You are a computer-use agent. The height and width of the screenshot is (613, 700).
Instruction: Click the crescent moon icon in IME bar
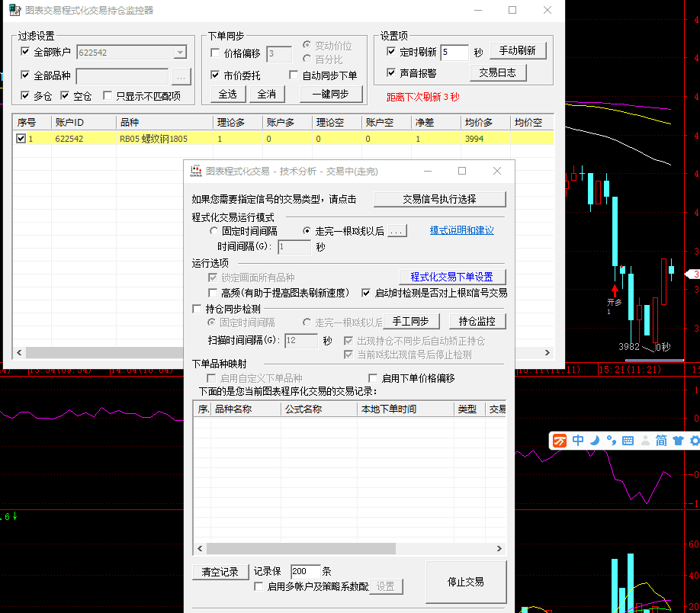pos(595,441)
